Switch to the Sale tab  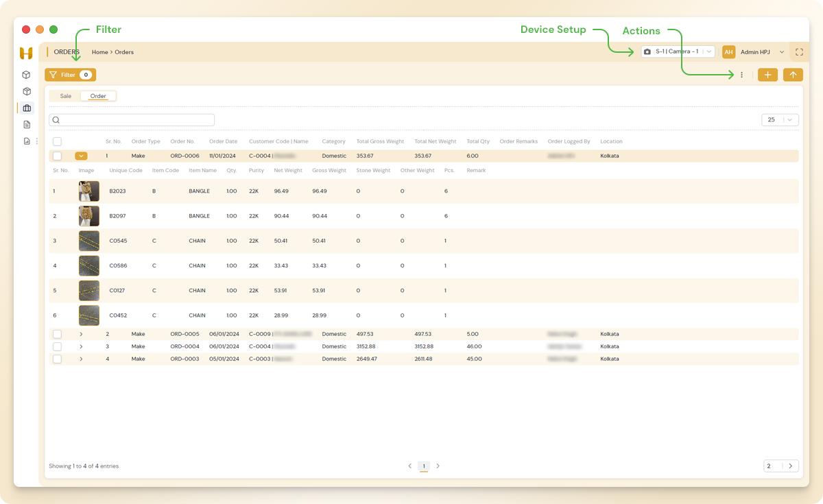(66, 96)
